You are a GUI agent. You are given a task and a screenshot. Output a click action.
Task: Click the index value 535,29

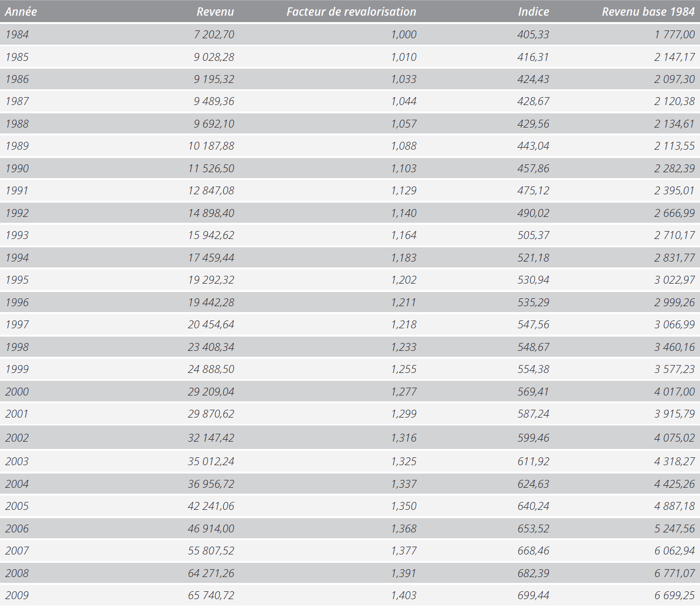coord(533,302)
